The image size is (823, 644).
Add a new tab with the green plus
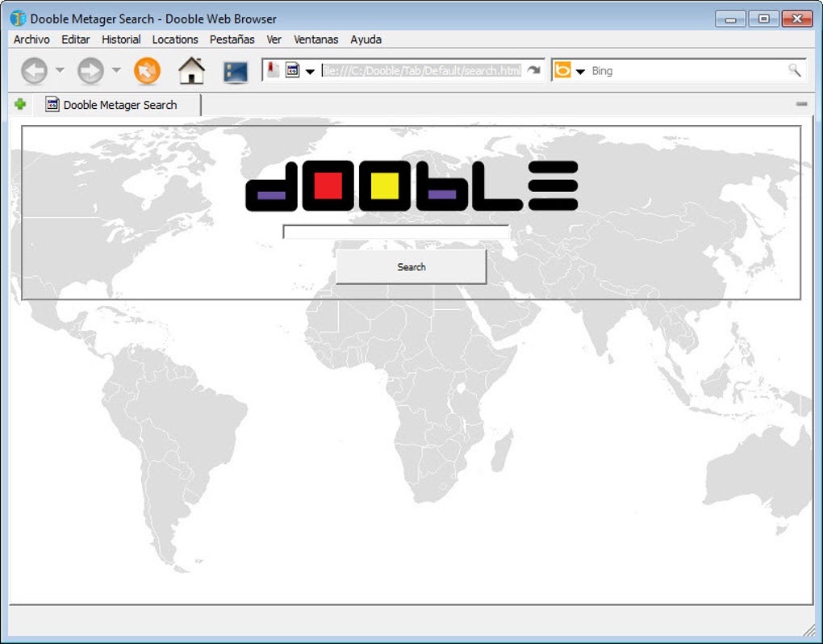[x=20, y=104]
